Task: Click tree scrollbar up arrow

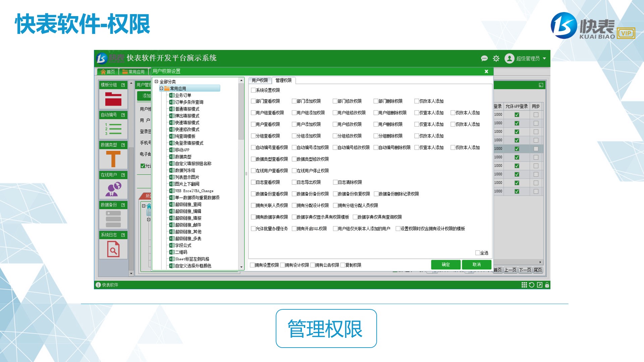Action: pyautogui.click(x=241, y=80)
